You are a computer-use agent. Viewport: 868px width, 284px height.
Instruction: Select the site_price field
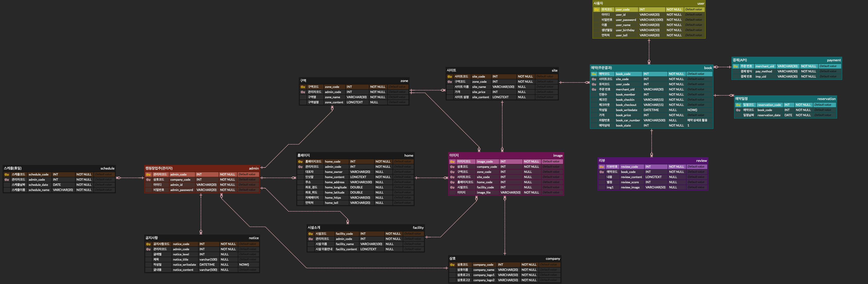(x=479, y=92)
